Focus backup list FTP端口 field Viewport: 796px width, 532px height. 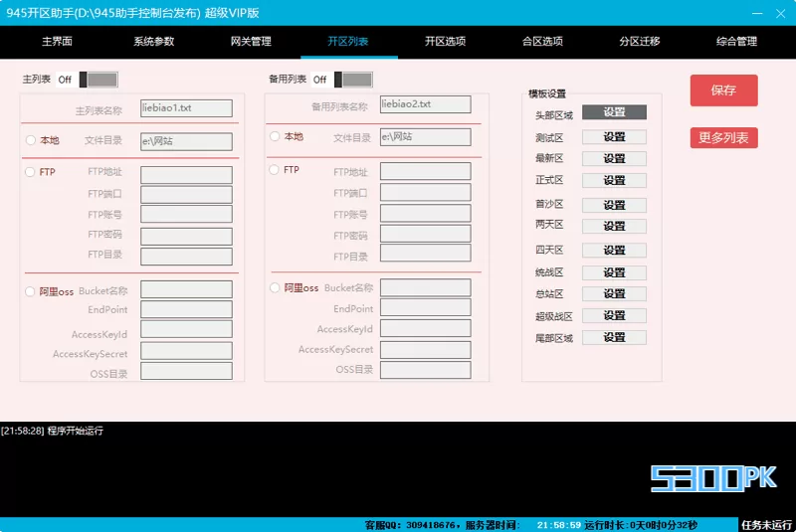pos(426,192)
